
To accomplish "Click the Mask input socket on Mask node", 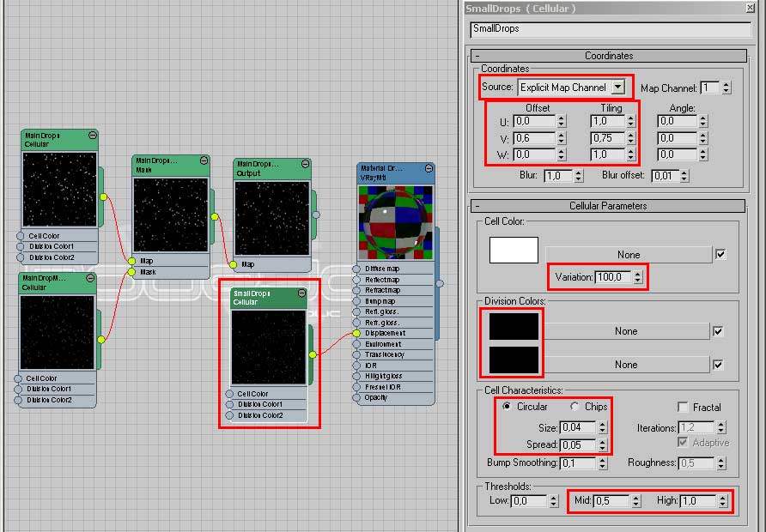I will tap(132, 272).
